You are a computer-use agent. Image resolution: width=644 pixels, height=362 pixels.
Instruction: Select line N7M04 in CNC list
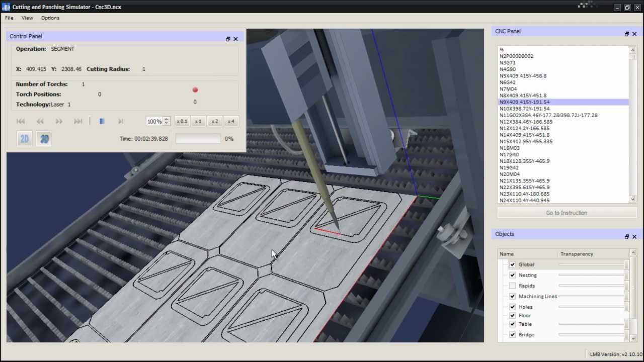point(563,89)
